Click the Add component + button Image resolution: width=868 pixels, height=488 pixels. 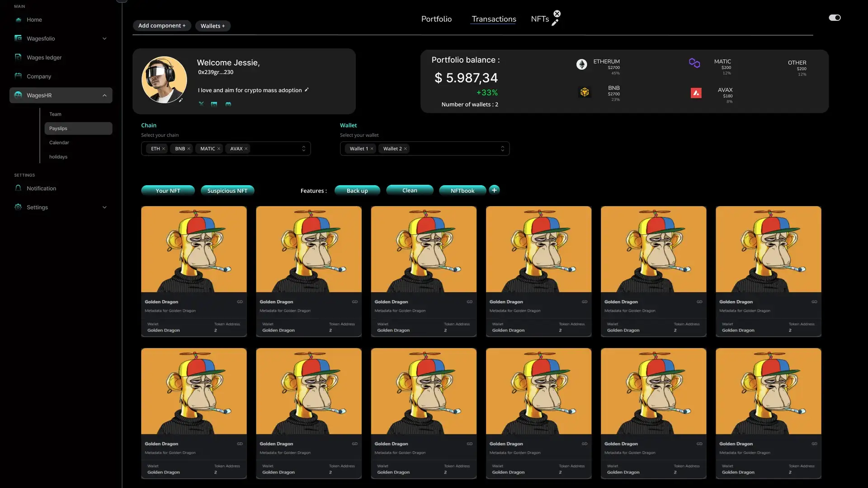pyautogui.click(x=162, y=26)
